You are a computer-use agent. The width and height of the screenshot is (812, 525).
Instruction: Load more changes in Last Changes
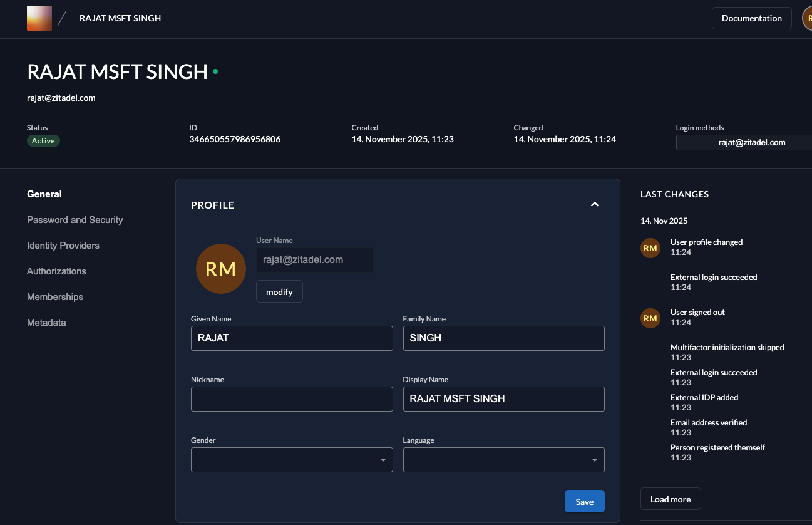[671, 499]
